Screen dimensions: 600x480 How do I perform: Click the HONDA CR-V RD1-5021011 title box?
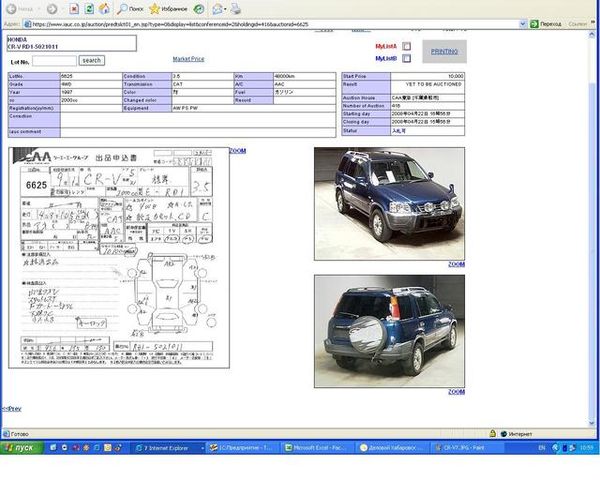(72, 43)
